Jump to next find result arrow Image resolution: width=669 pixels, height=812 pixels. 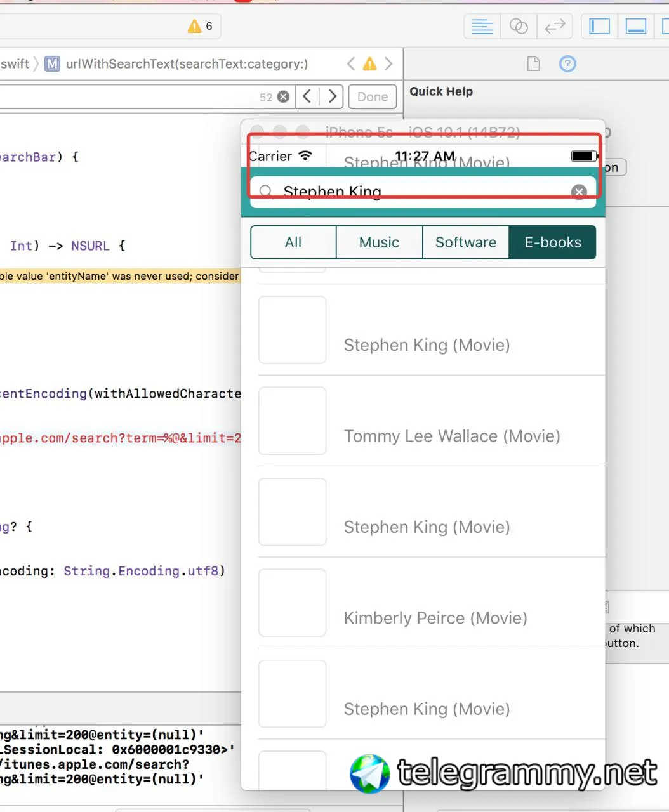point(332,97)
